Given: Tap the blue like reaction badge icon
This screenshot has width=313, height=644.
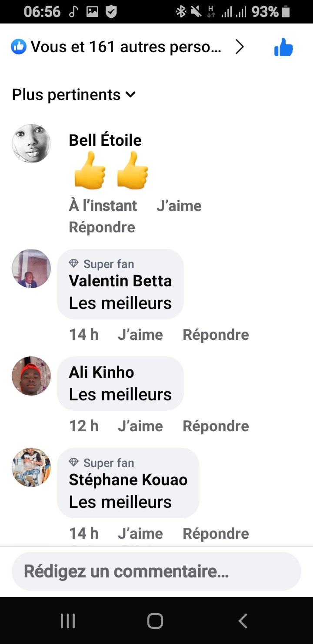Looking at the screenshot, I should [19, 47].
